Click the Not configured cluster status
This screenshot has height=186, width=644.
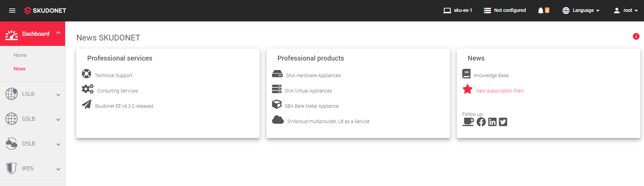tap(505, 11)
